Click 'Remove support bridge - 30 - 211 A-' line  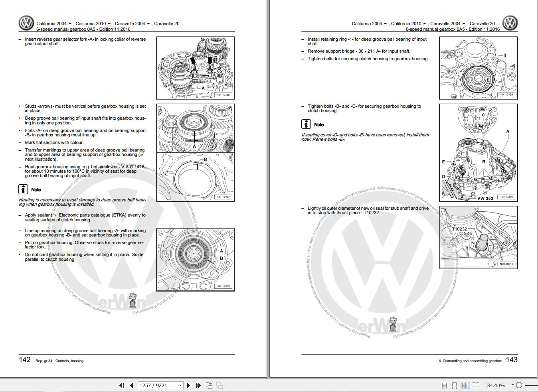(x=359, y=51)
